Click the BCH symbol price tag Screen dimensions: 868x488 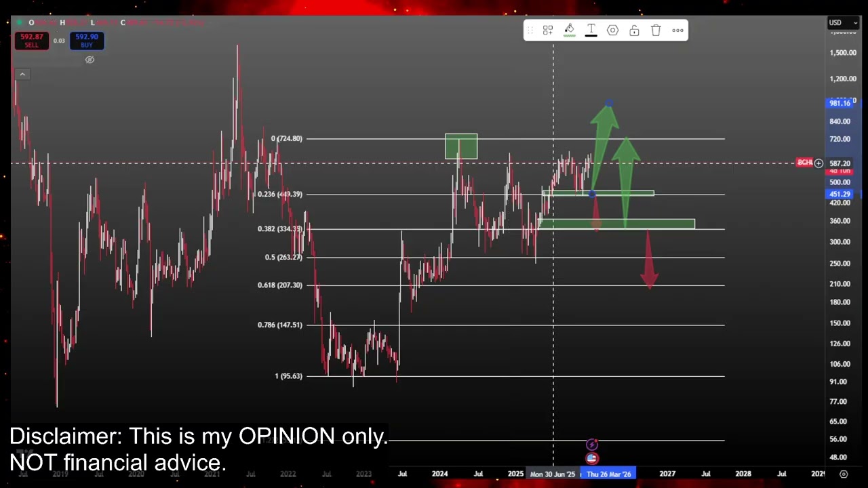click(804, 163)
